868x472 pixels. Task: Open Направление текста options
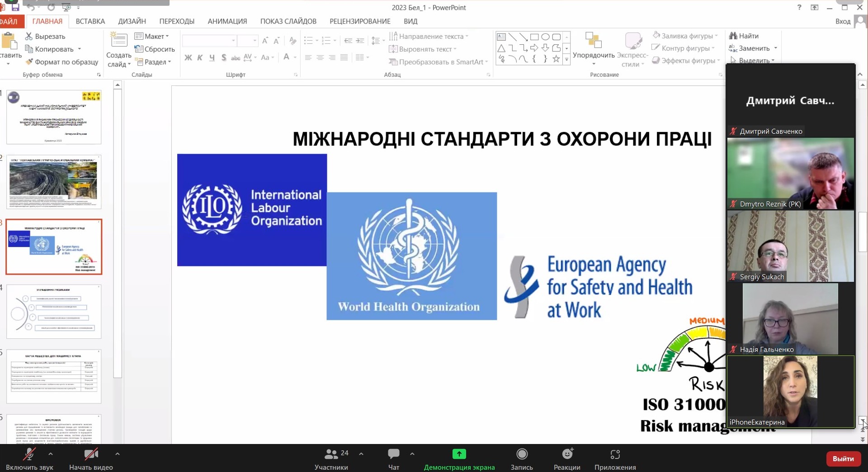pos(429,37)
